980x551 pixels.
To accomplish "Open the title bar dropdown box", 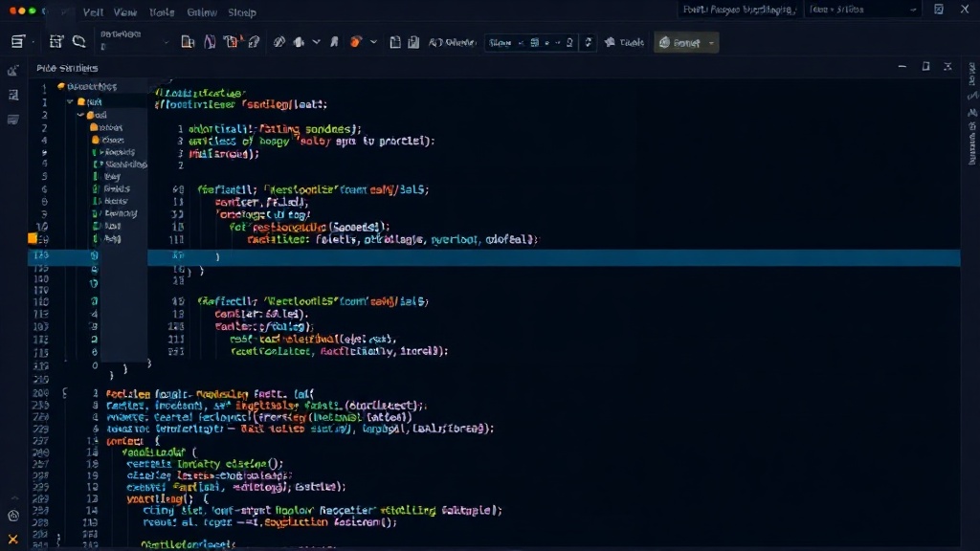I will coord(862,10).
